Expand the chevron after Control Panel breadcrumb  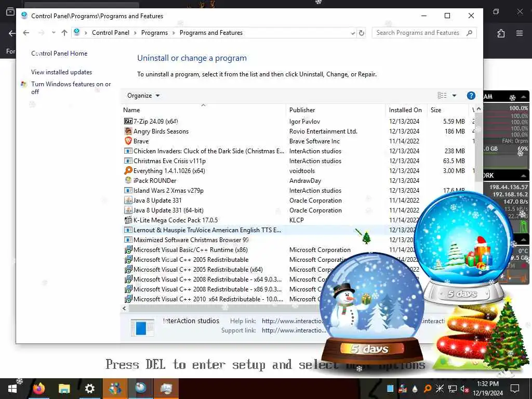coord(135,33)
